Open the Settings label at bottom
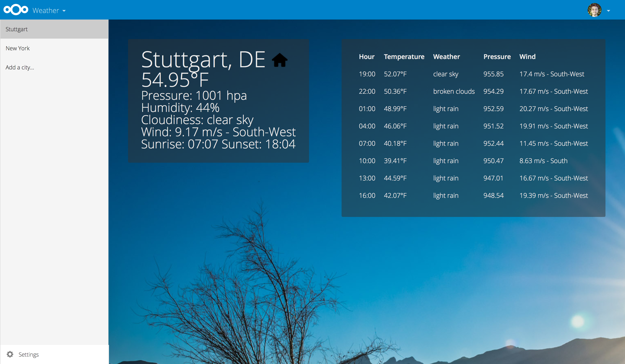Screen dimensions: 625x364 coord(28,354)
